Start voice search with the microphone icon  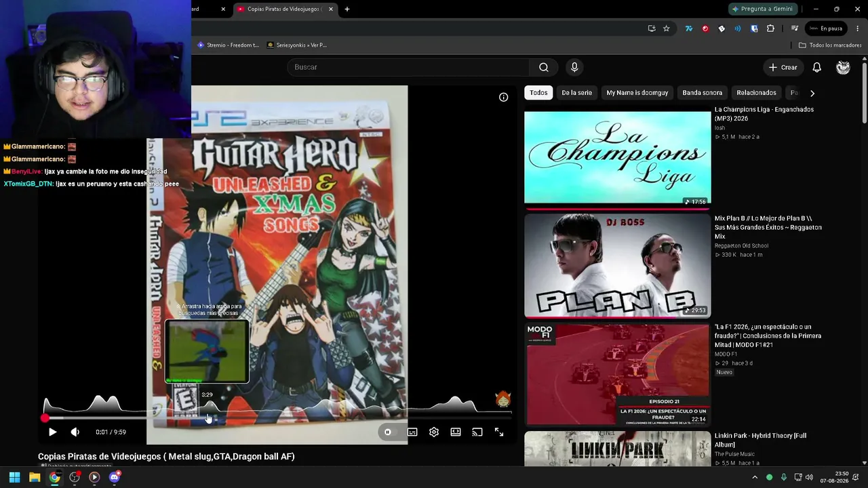574,67
